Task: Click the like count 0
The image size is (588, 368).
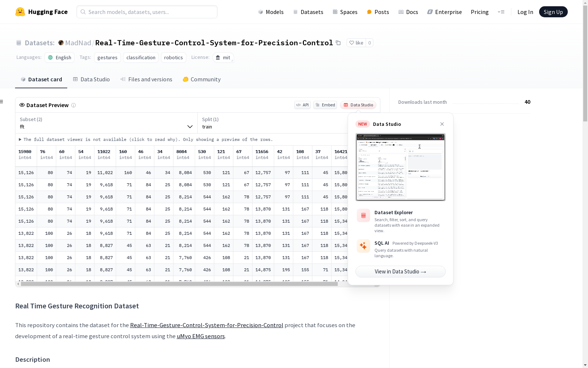Action: [x=369, y=43]
